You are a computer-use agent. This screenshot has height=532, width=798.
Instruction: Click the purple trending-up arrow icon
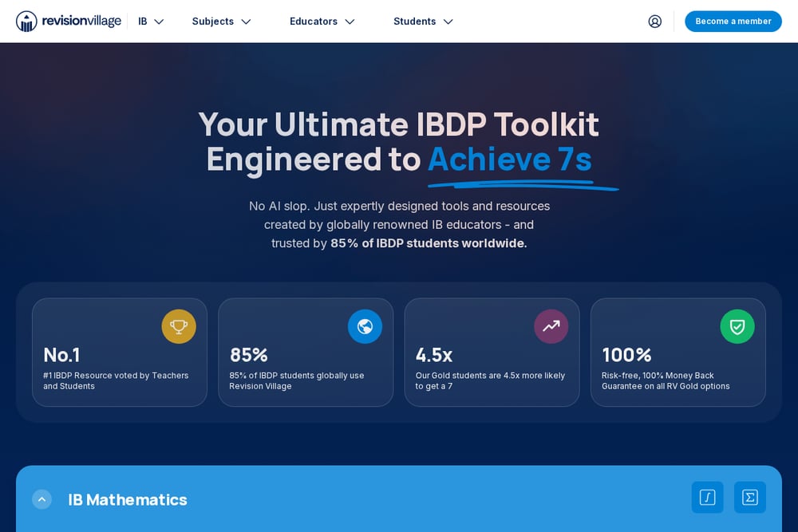coord(551,326)
